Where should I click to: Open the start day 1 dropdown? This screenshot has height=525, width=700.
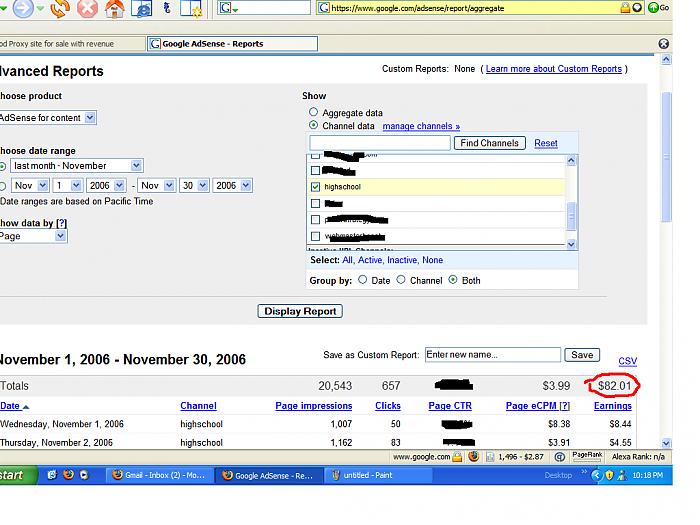[x=67, y=185]
